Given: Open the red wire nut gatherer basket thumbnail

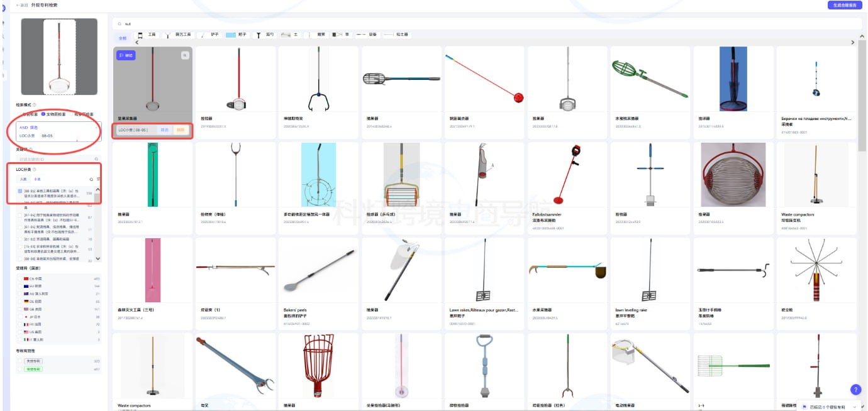Looking at the screenshot, I should tap(732, 175).
